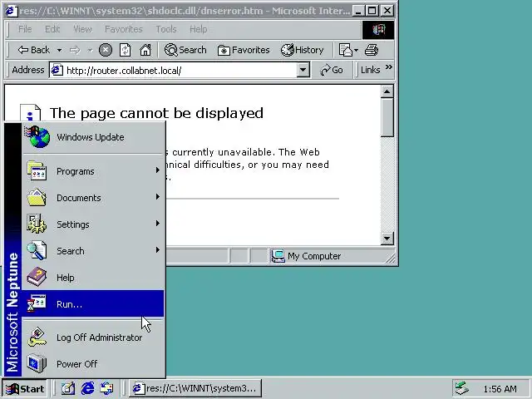Viewport: 532px width, 399px height.
Task: Open the Favorites menu in menu bar
Action: pyautogui.click(x=124, y=29)
